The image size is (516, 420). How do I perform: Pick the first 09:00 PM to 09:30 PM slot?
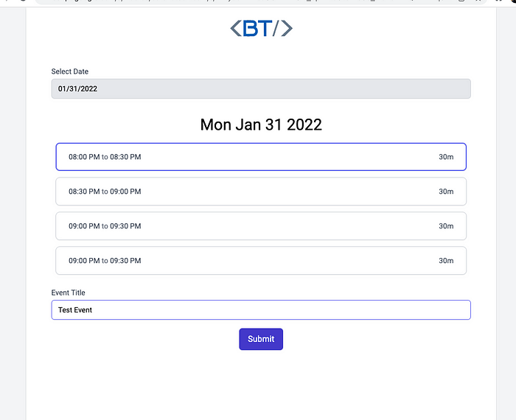tap(261, 226)
